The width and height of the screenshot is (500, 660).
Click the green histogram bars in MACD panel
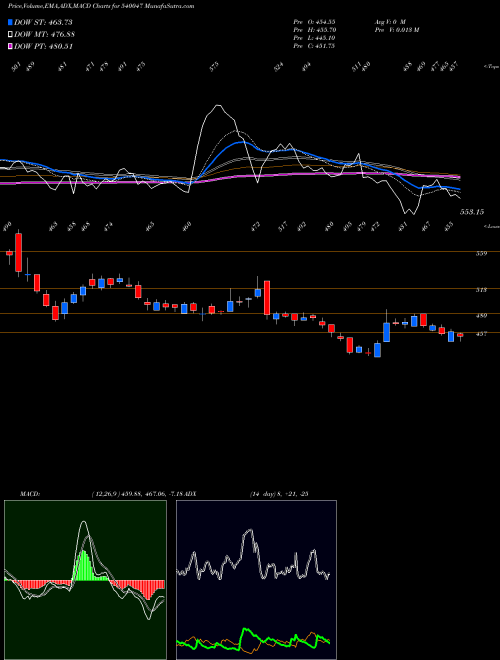[x=88, y=565]
